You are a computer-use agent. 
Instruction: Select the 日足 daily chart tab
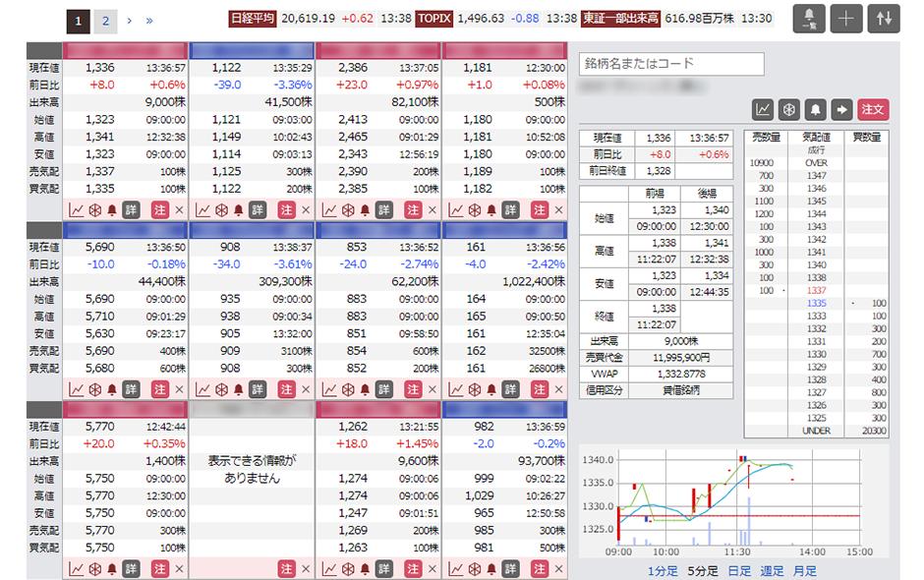point(738,571)
